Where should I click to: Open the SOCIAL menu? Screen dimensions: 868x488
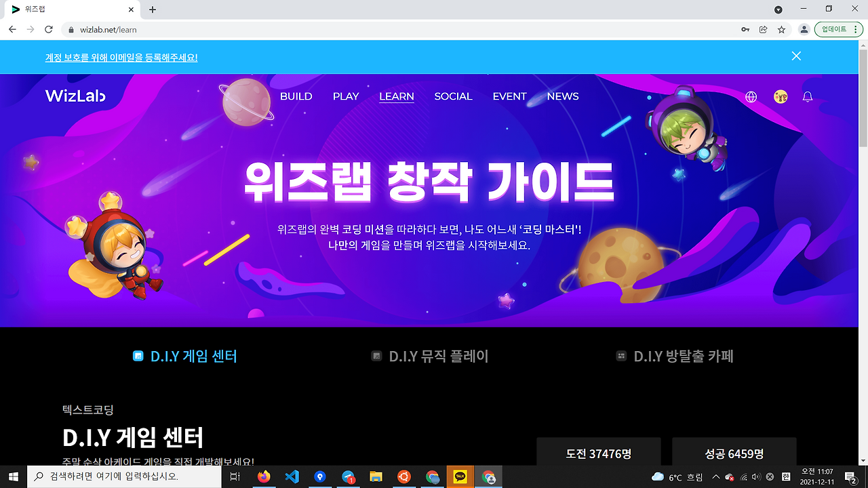[453, 96]
